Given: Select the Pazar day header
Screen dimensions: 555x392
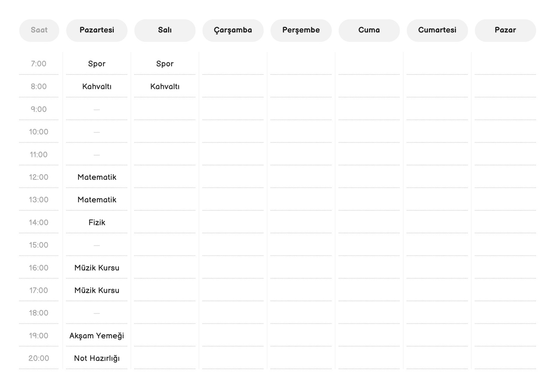Looking at the screenshot, I should click(x=505, y=31).
